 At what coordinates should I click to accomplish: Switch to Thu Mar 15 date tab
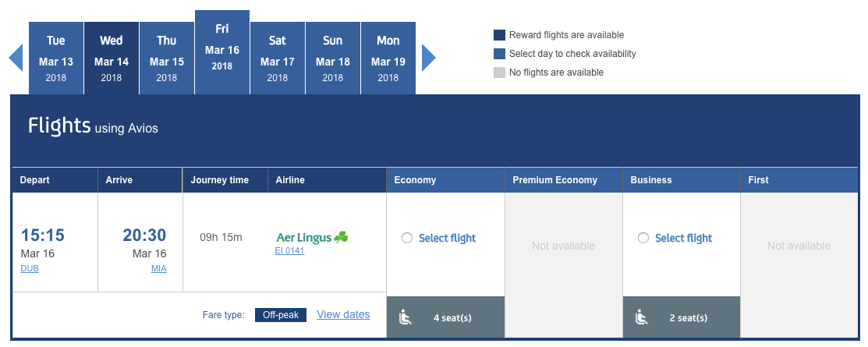[167, 58]
